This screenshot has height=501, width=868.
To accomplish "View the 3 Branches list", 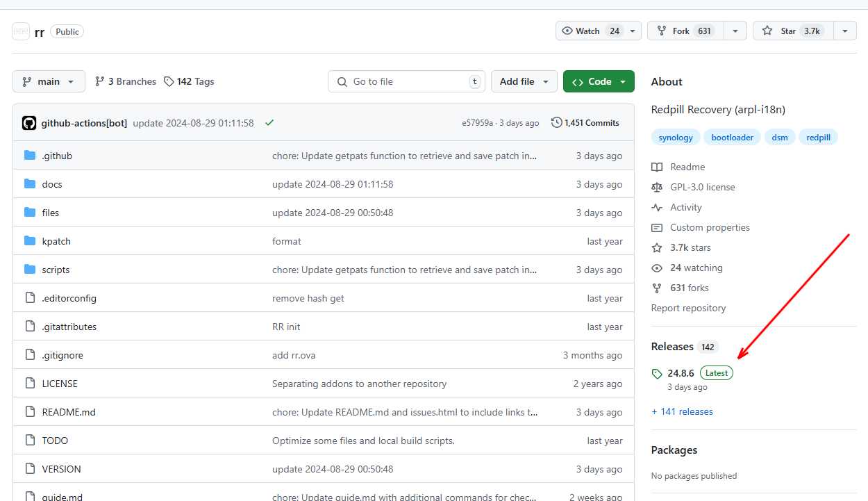I will click(126, 81).
